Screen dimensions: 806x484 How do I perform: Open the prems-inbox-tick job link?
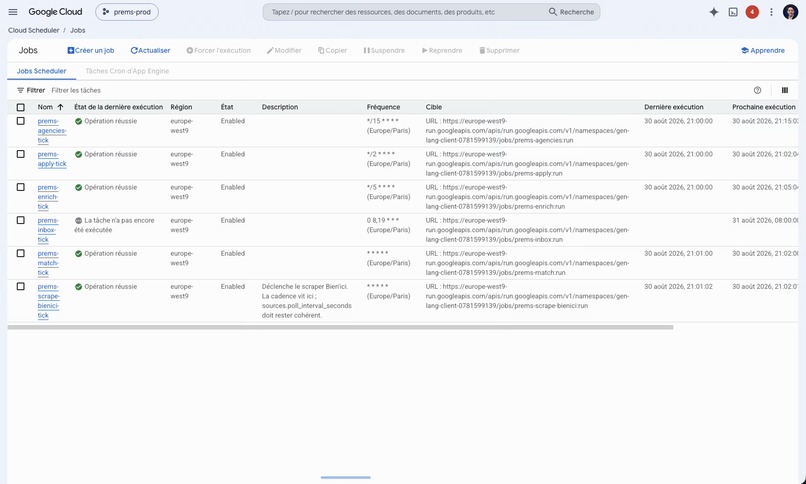tap(48, 230)
